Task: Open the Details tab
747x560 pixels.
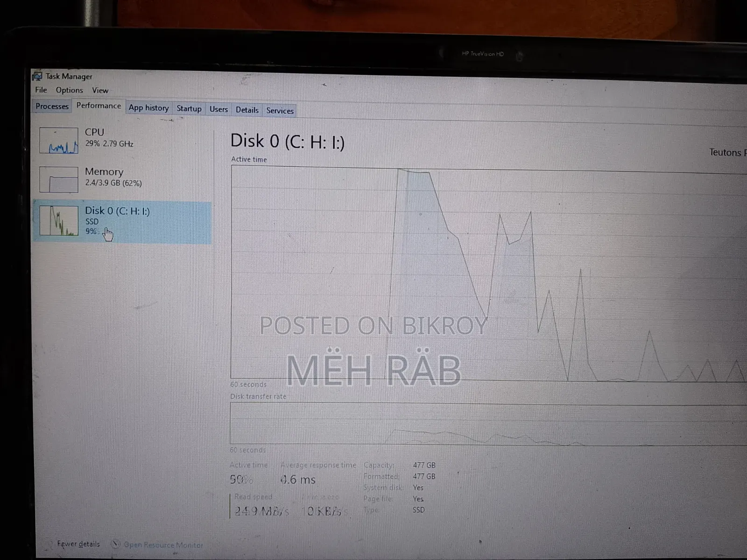Action: tap(247, 110)
